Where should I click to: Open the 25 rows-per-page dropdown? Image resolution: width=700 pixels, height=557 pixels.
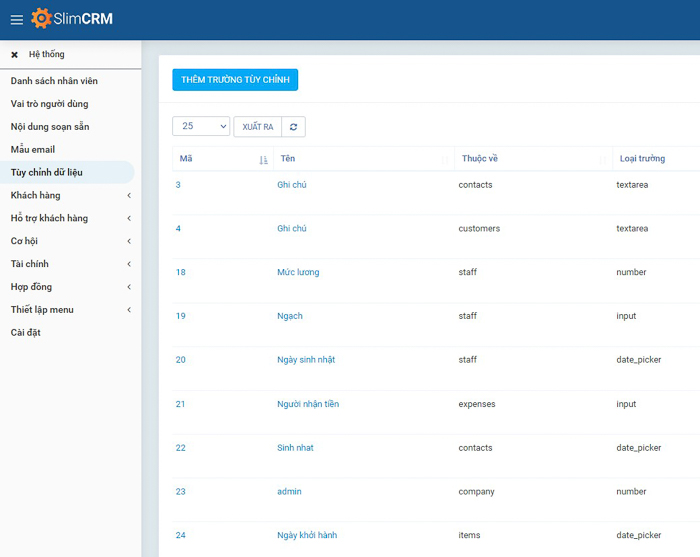point(201,126)
